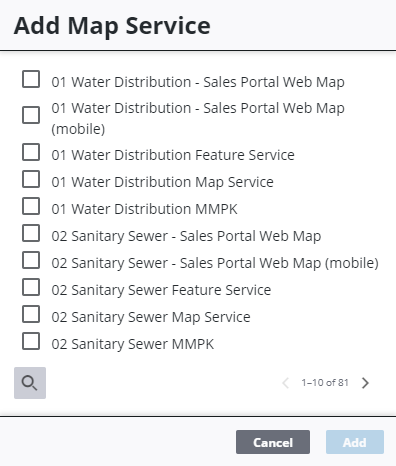
Task: Tick 01 Water Distribution Feature Service checkbox
Action: click(x=31, y=152)
